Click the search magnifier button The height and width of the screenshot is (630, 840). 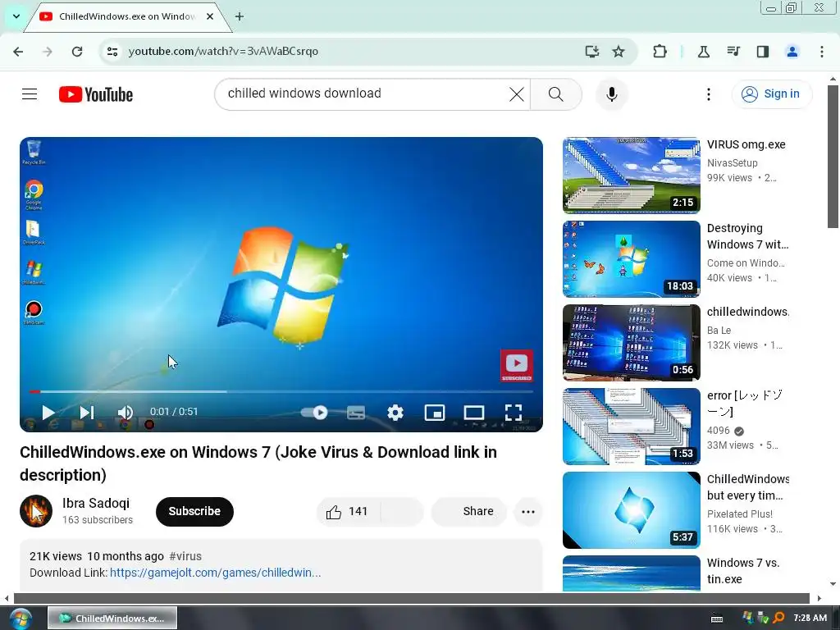[556, 94]
